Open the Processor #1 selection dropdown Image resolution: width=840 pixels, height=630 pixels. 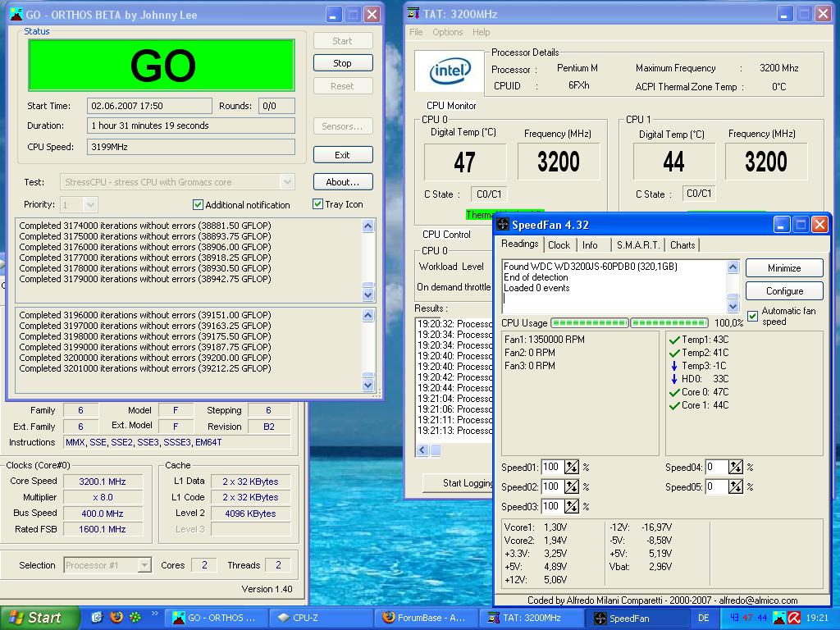coord(144,565)
